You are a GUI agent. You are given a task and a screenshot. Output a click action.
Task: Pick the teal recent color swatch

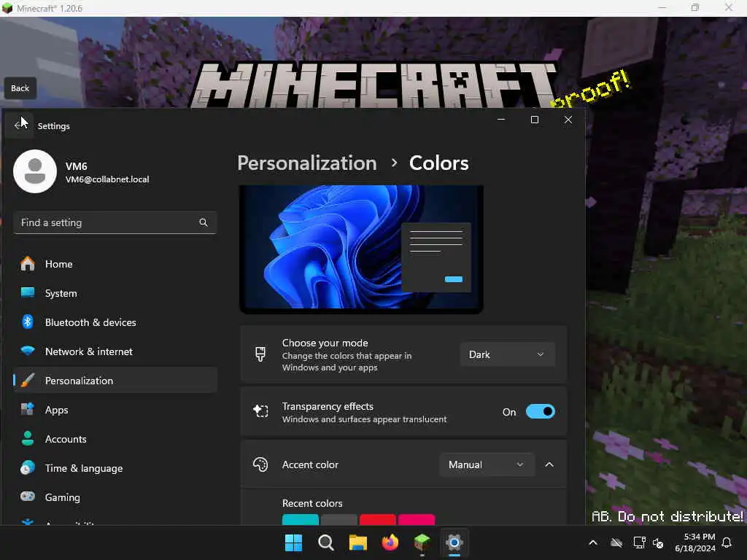pyautogui.click(x=301, y=519)
